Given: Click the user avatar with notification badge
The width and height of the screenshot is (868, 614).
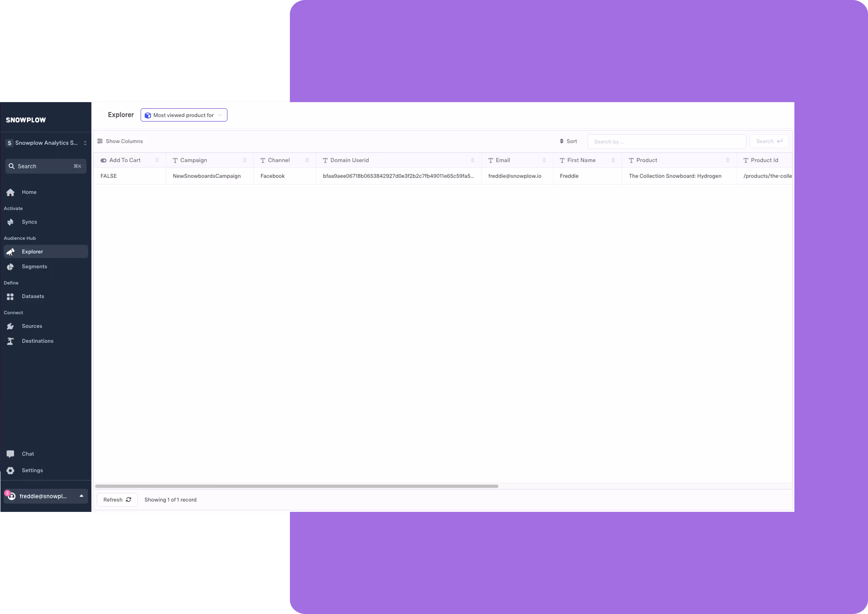Looking at the screenshot, I should pos(11,496).
